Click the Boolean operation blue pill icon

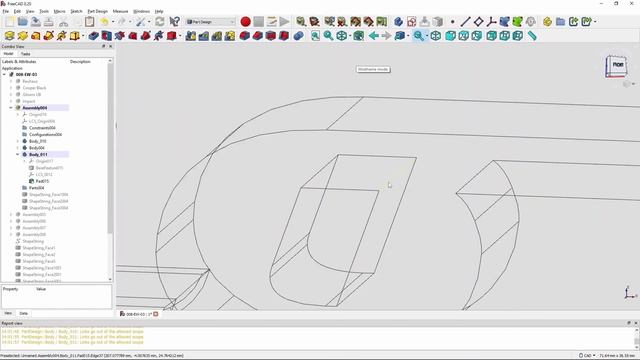point(298,36)
